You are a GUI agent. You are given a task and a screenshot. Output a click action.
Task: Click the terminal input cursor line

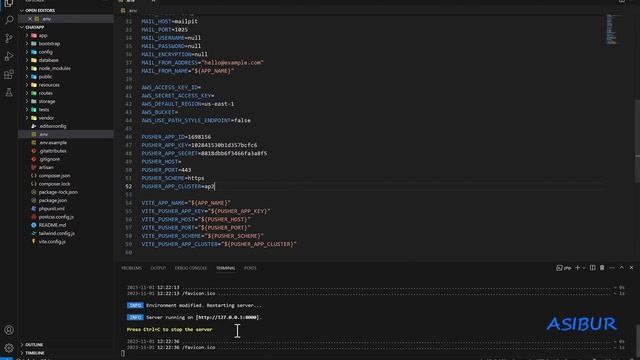pyautogui.click(x=123, y=353)
